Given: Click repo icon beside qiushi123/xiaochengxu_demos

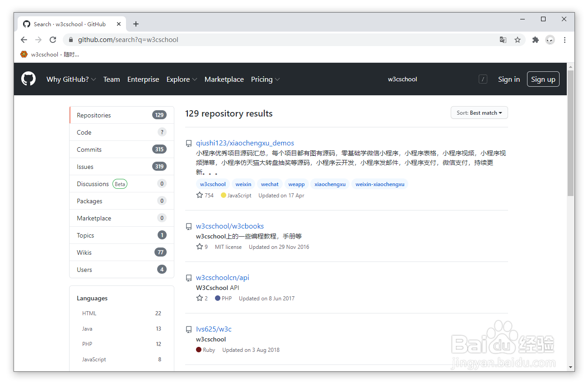Looking at the screenshot, I should 189,144.
